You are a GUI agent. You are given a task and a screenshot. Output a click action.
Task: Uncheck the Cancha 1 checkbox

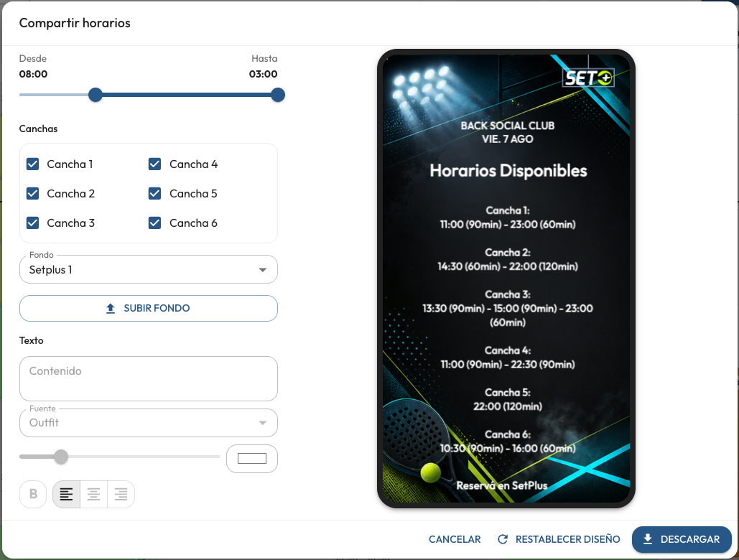(32, 164)
